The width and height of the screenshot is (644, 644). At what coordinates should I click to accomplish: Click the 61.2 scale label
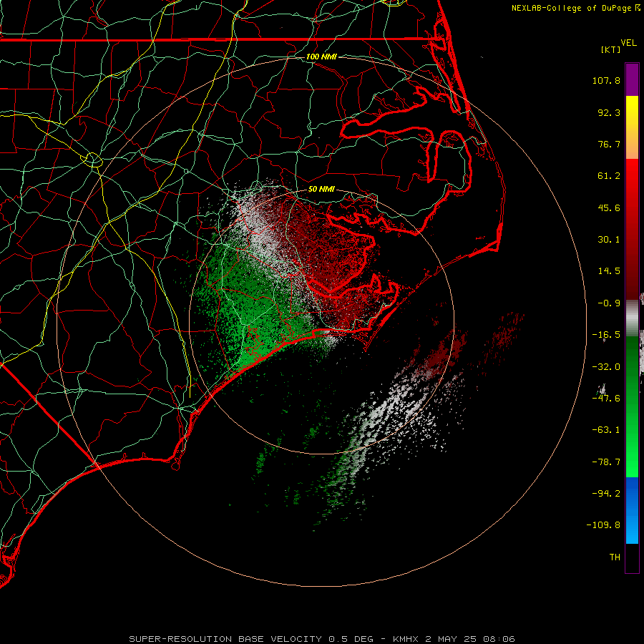pos(609,176)
